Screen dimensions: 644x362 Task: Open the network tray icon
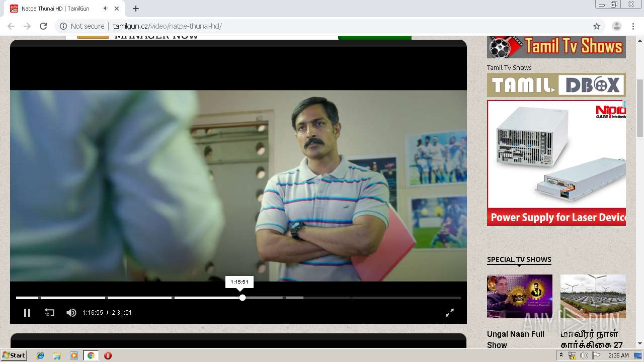[572, 355]
